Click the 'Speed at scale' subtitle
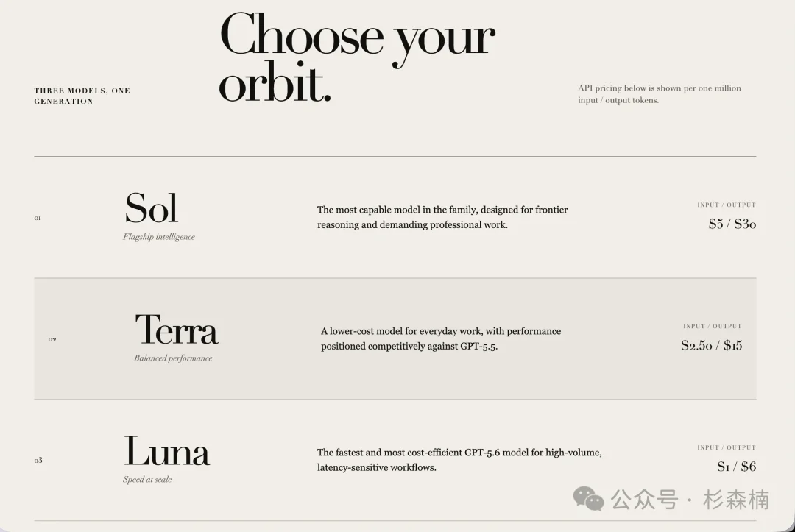This screenshot has height=532, width=795. point(147,479)
